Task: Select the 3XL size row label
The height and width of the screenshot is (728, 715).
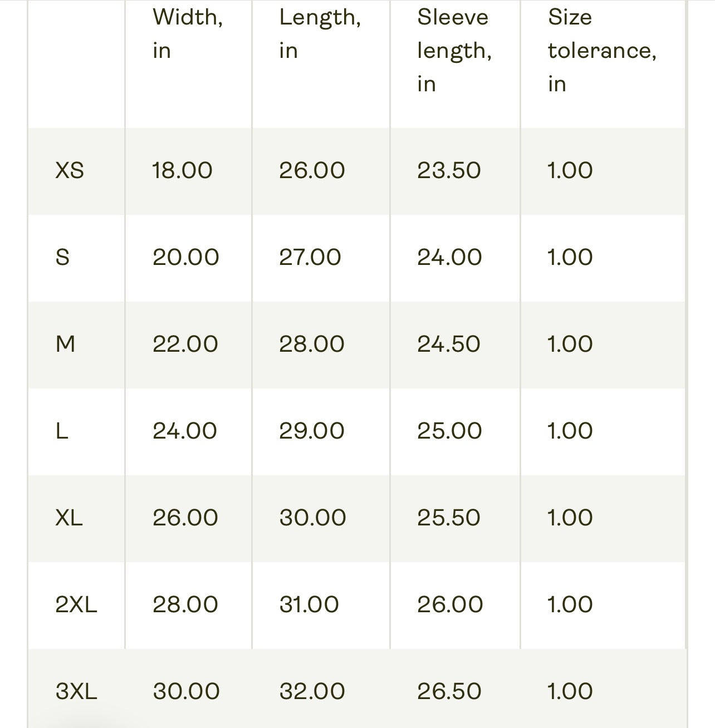Action: [x=76, y=691]
